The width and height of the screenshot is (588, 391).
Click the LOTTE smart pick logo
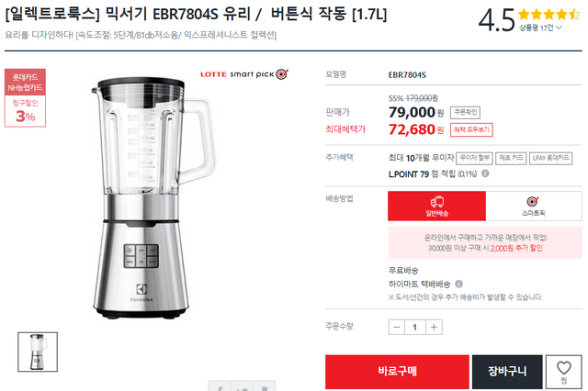click(244, 74)
